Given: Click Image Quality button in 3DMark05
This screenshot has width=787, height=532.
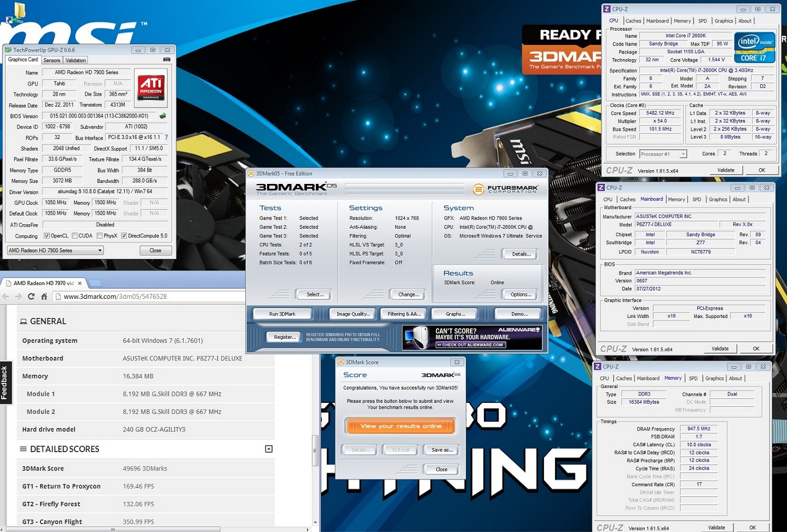Looking at the screenshot, I should [353, 314].
